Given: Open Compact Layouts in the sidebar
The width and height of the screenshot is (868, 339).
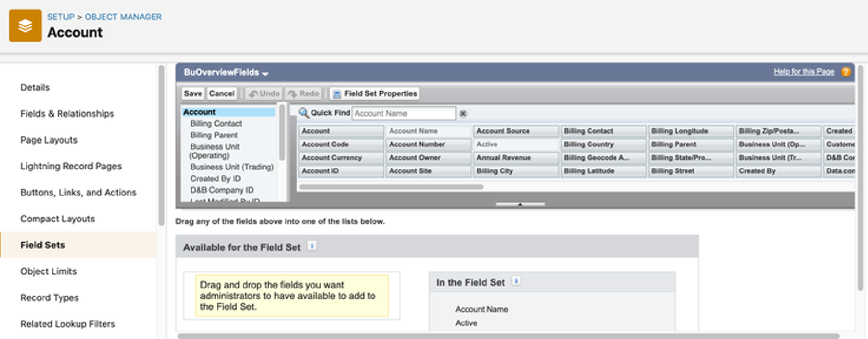Looking at the screenshot, I should tap(57, 219).
